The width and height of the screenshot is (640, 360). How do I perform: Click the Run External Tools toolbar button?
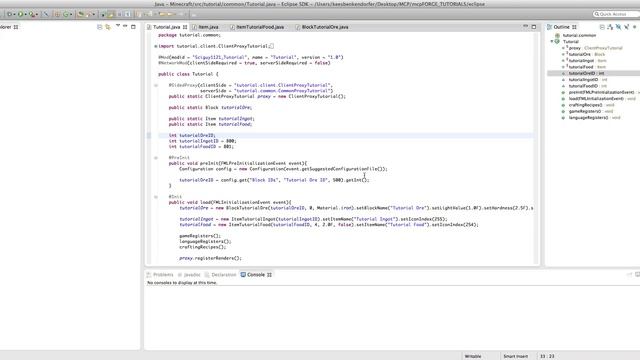pos(31,14)
